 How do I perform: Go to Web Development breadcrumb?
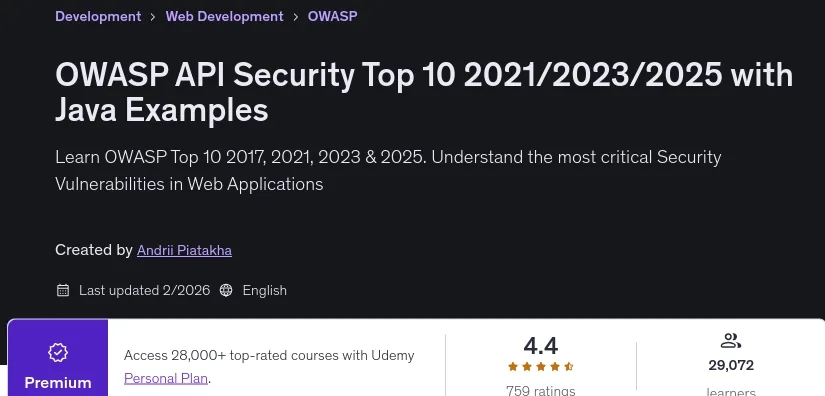coord(224,16)
